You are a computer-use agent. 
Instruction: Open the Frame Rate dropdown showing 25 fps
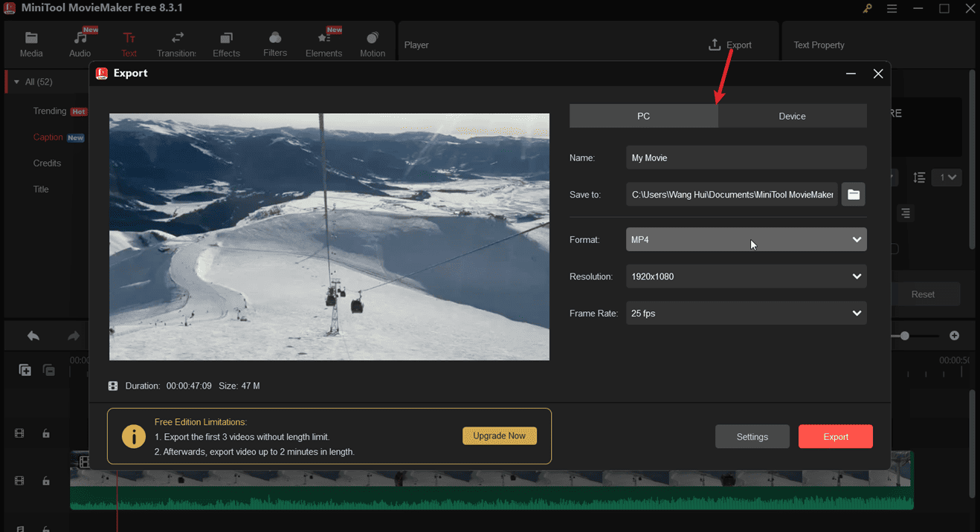746,313
